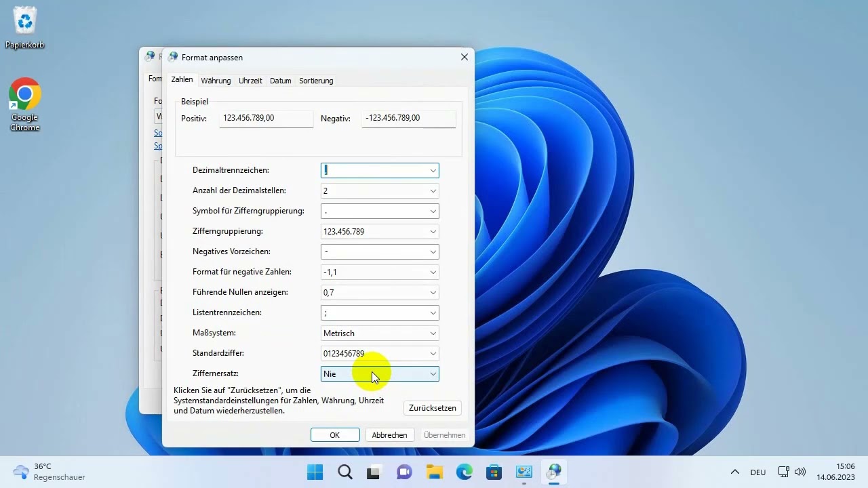The image size is (868, 488).
Task: Open the network status tray icon
Action: (783, 472)
